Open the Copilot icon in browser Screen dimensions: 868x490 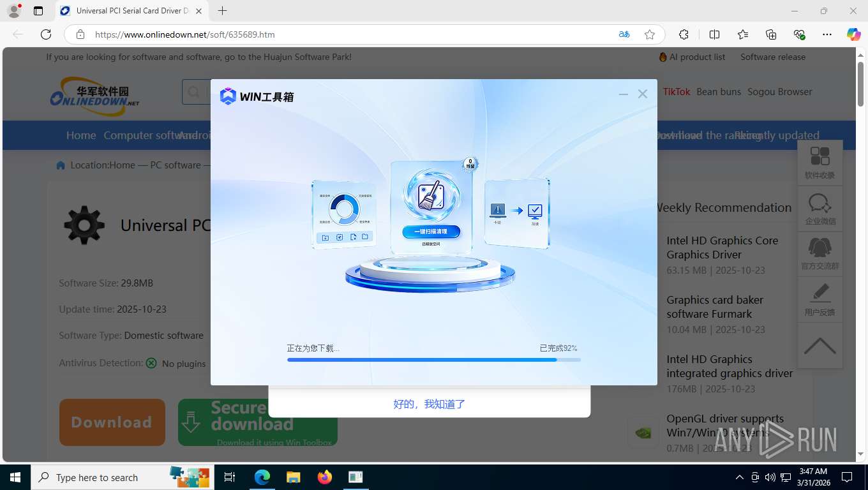click(x=853, y=34)
